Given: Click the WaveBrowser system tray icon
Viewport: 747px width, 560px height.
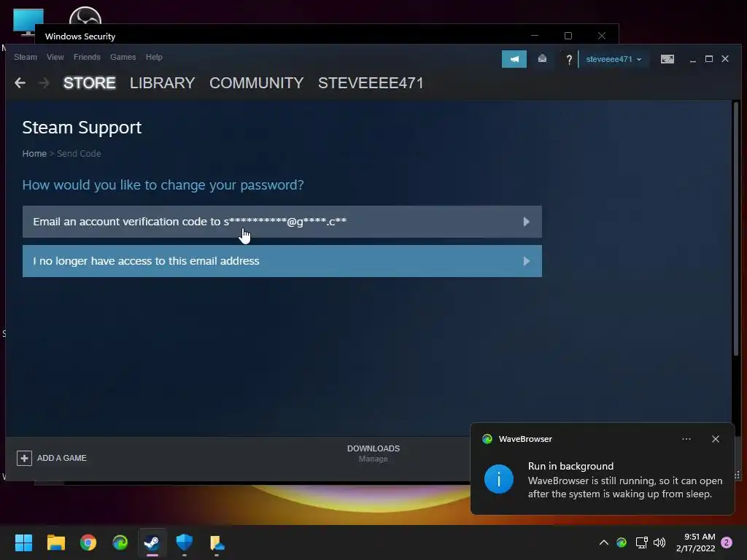Looking at the screenshot, I should click(x=622, y=542).
